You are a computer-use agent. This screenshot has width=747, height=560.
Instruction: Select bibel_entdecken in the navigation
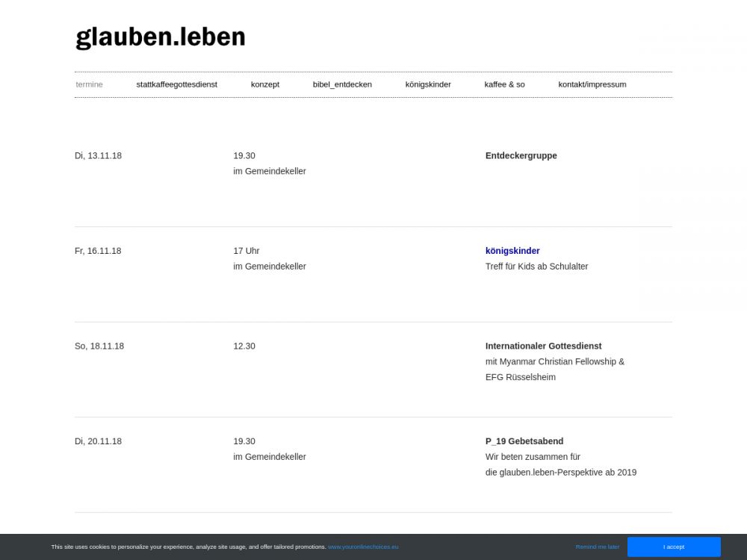pyautogui.click(x=342, y=84)
